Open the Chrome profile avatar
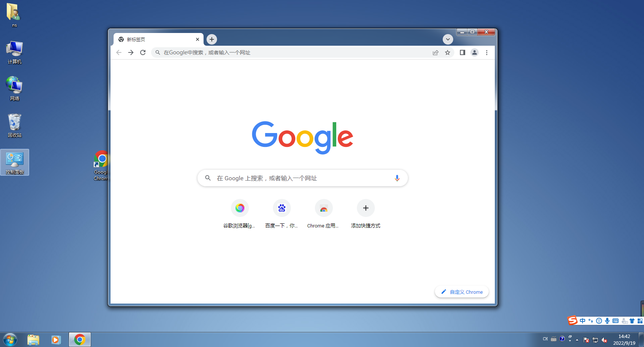Image resolution: width=644 pixels, height=347 pixels. [475, 52]
